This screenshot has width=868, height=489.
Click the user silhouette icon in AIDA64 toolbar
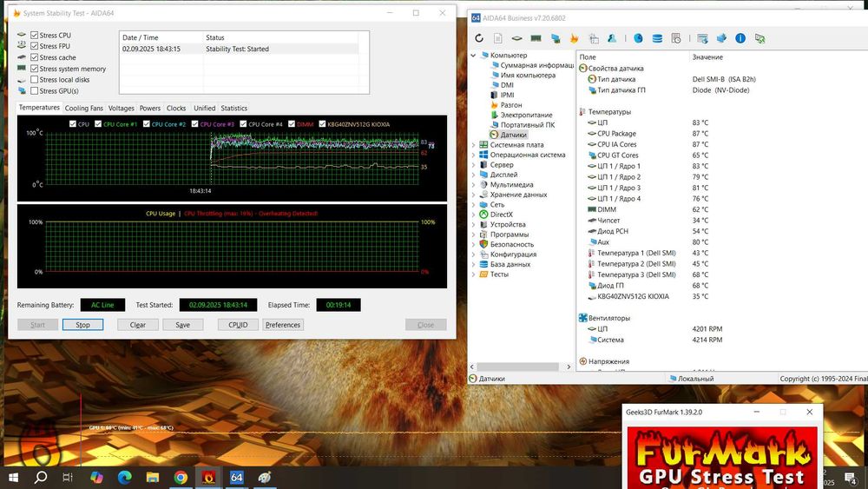[612, 38]
